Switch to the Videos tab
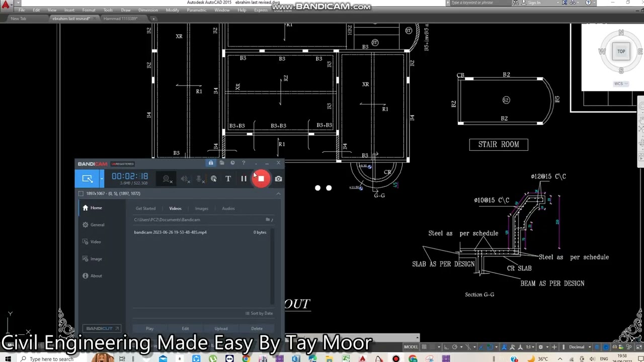 [x=175, y=208]
